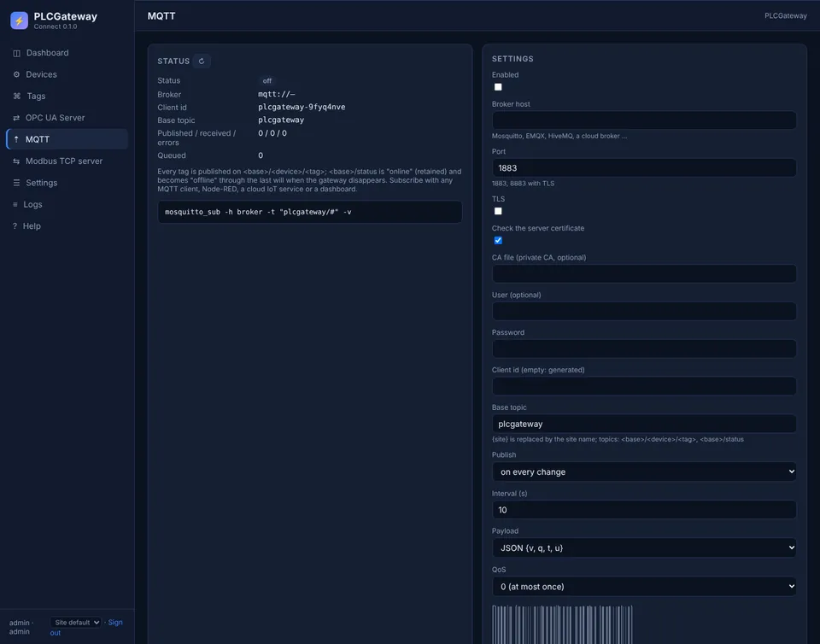Viewport: 820px width, 644px height.
Task: Click the Logs icon in the sidebar
Action: pyautogui.click(x=15, y=204)
